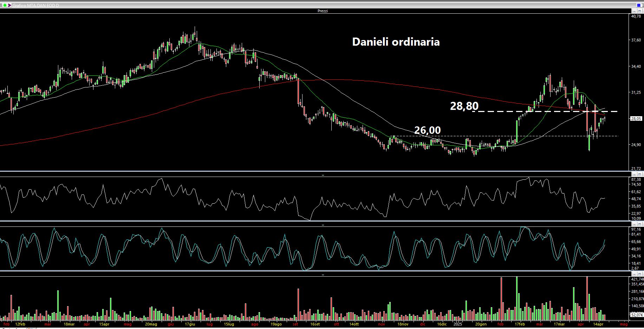Click the 19ago date axis label
Viewport: 644px width, 329px height.
tap(276, 324)
